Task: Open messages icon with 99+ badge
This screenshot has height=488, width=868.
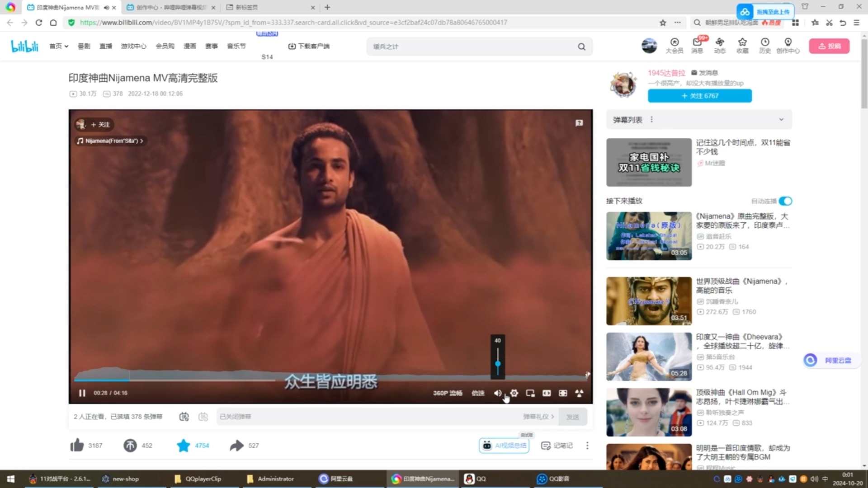Action: point(697,46)
